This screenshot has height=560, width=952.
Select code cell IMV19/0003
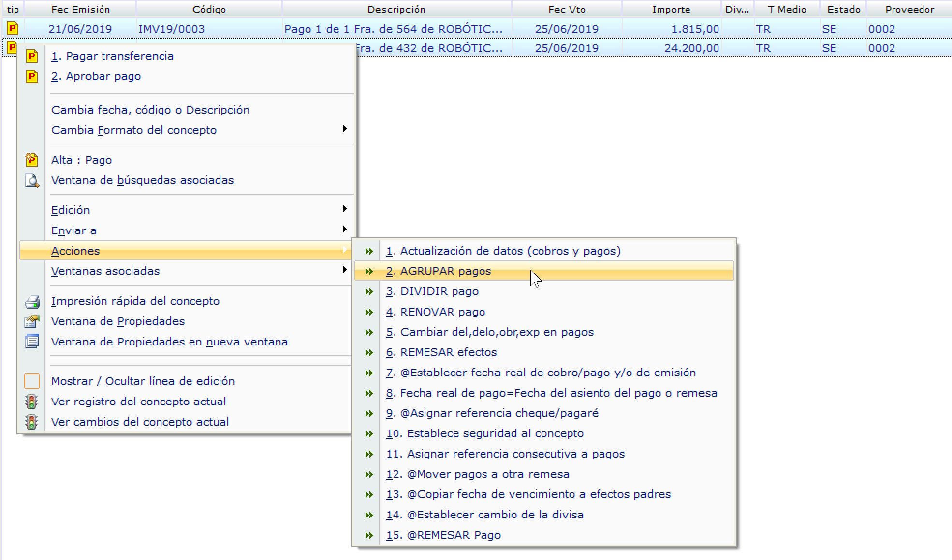pyautogui.click(x=172, y=29)
